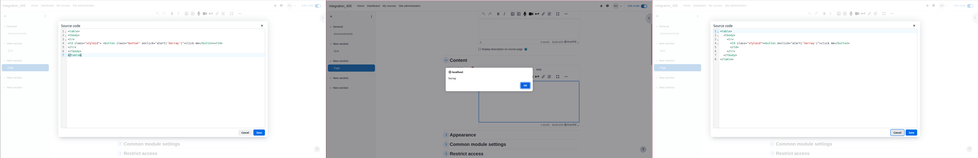Open the block drawer arrow in the middle window

(649, 18)
